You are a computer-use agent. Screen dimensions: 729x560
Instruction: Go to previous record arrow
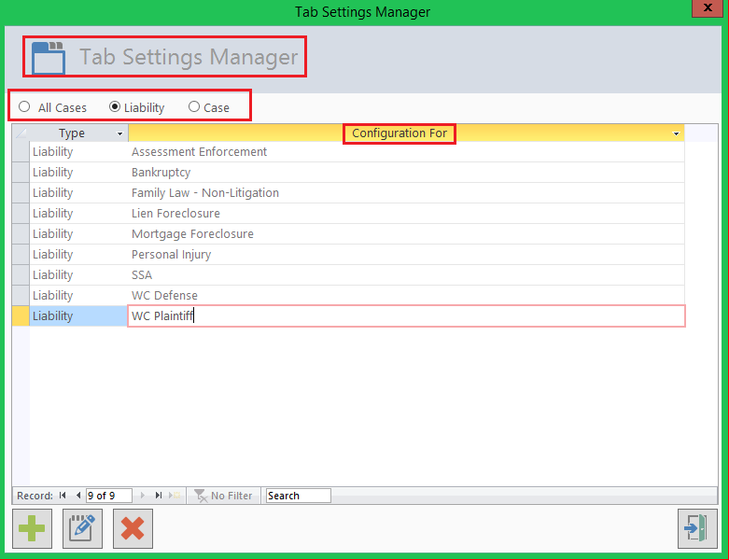(x=78, y=496)
